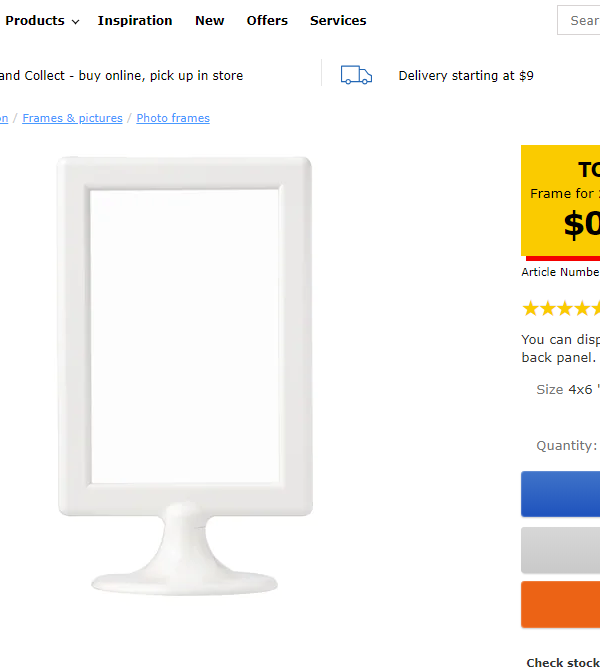
Task: Click the star rating icons
Action: 560,308
